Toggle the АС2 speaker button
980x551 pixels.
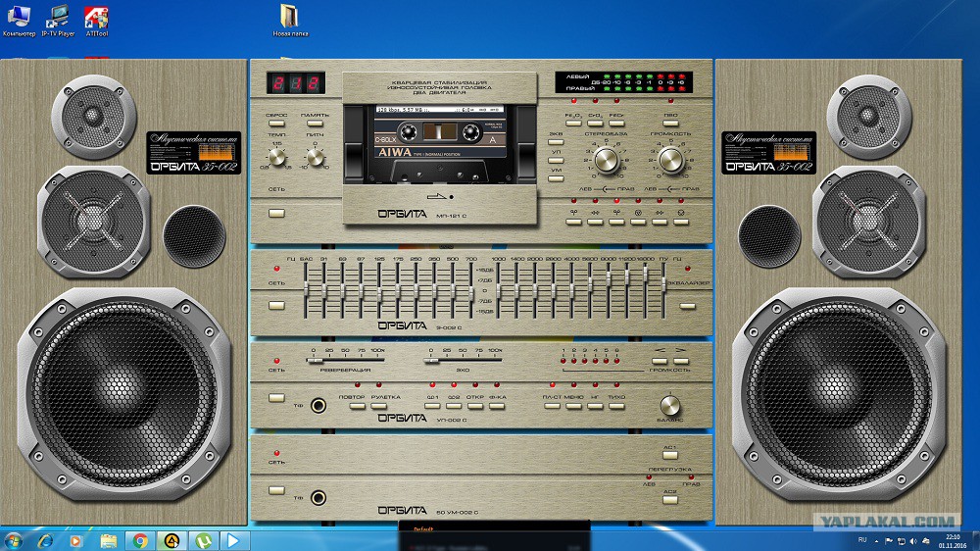[670, 500]
